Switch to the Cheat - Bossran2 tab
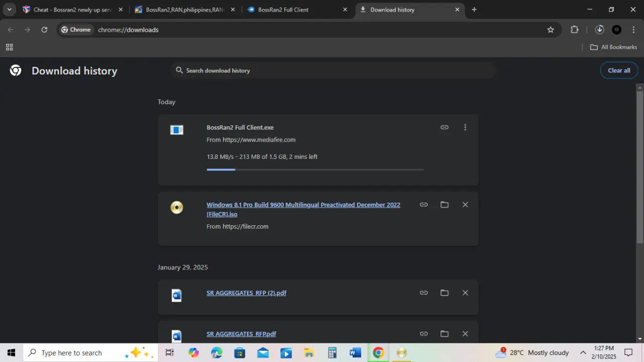 click(72, 10)
